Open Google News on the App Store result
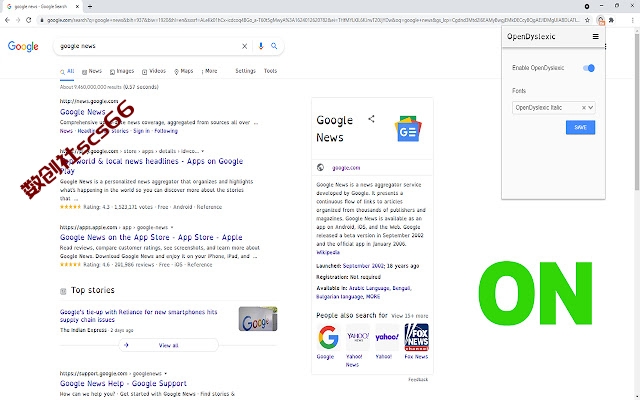640x400 pixels. point(151,238)
